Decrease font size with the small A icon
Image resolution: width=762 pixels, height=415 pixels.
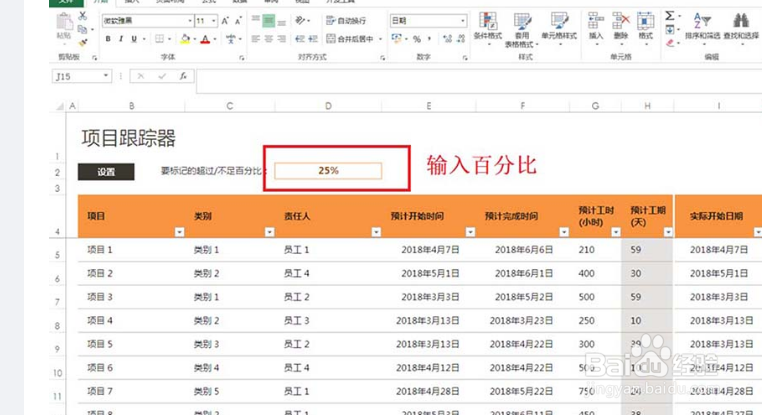(238, 21)
